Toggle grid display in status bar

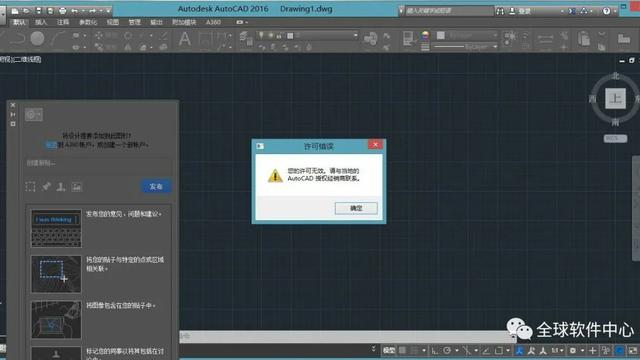click(x=402, y=350)
